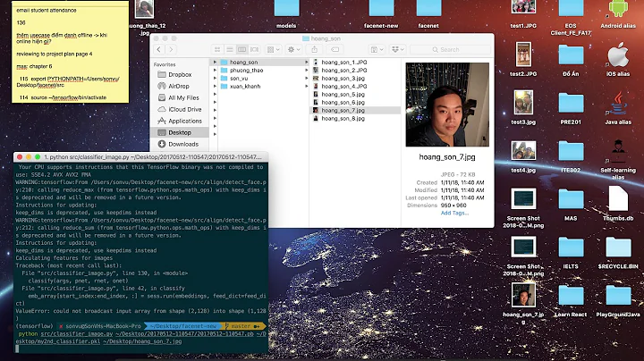Select file hoang_son_6.jpg
The width and height of the screenshot is (644, 361).
pyautogui.click(x=343, y=102)
